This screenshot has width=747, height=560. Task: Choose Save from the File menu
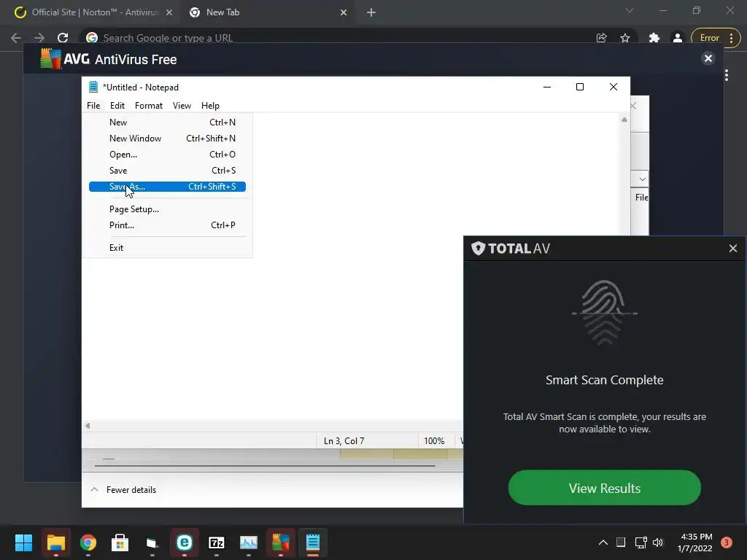point(167,171)
